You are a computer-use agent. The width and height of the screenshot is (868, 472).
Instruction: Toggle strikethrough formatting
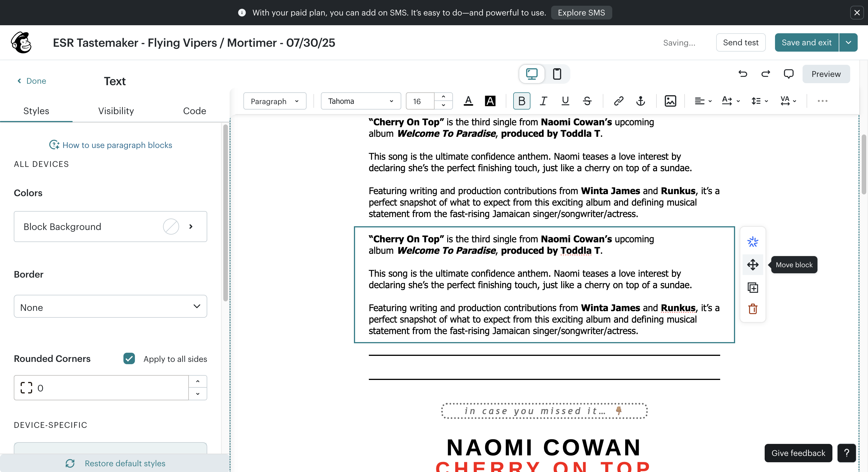click(587, 101)
